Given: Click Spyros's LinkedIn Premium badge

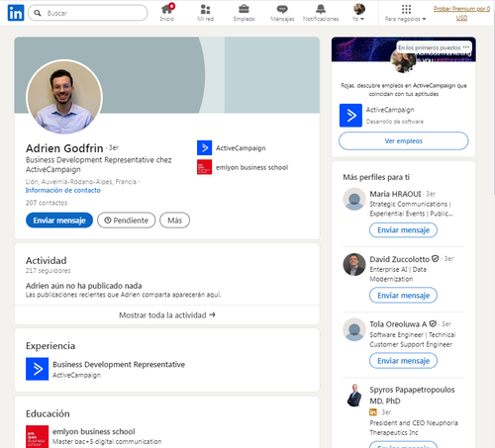Looking at the screenshot, I should point(373,412).
